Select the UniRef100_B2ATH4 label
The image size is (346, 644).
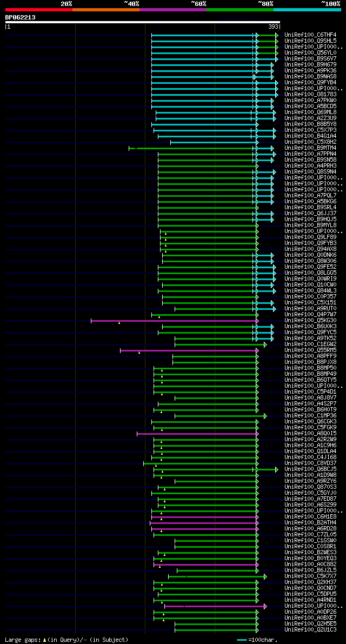(x=310, y=523)
